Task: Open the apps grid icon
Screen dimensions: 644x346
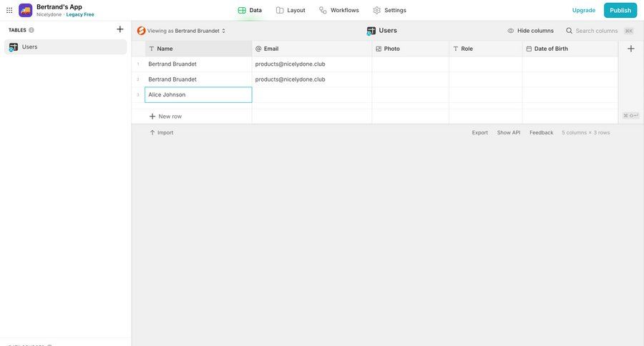Action: (9, 10)
